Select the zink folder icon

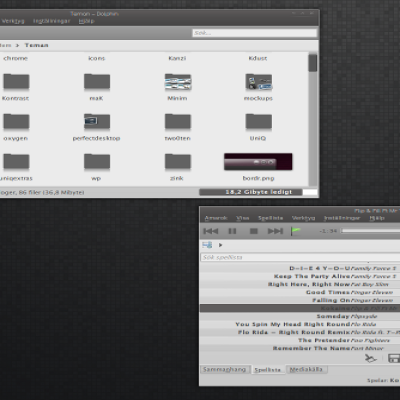(178, 162)
